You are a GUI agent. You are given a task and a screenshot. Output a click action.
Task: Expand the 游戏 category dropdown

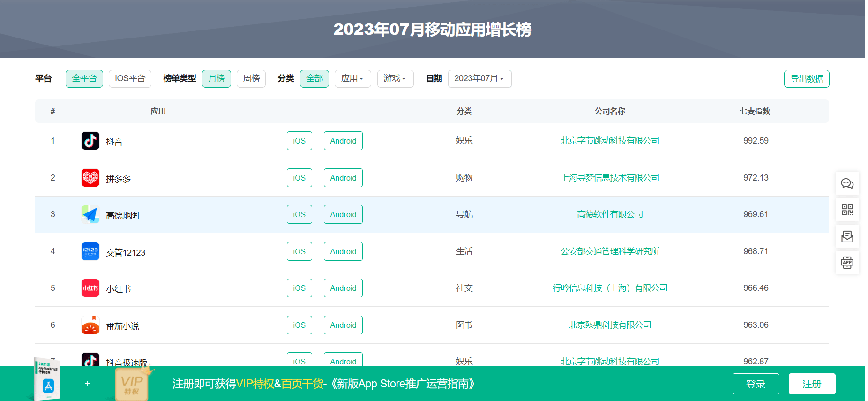(x=396, y=78)
